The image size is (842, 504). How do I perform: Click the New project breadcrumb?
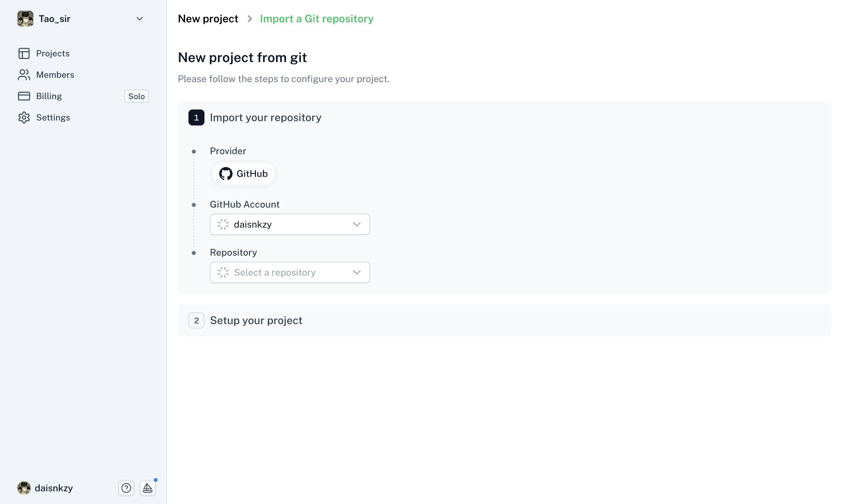click(208, 19)
